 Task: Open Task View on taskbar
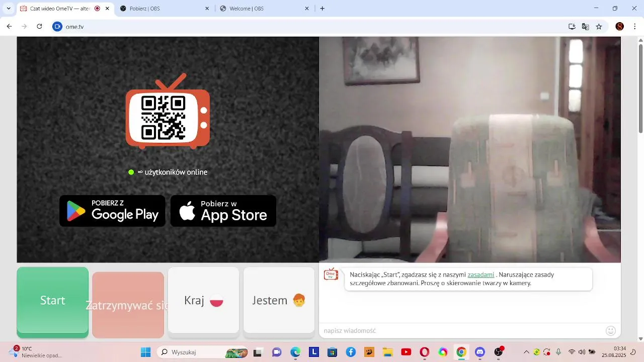(258, 352)
